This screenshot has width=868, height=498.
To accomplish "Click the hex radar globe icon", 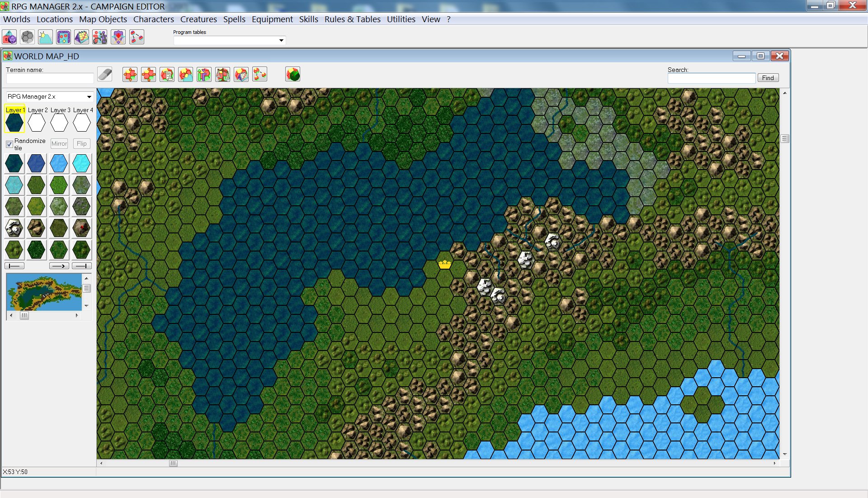I will pos(293,74).
